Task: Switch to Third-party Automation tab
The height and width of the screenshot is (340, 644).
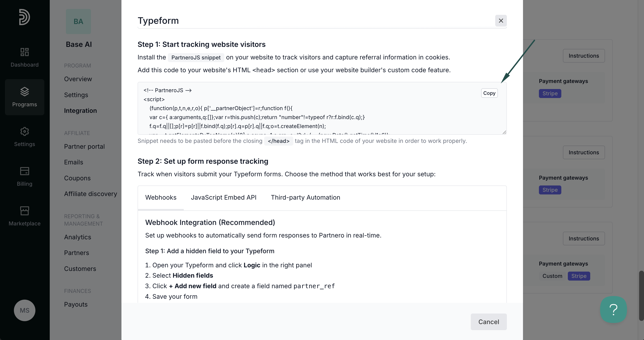Action: coord(305,197)
